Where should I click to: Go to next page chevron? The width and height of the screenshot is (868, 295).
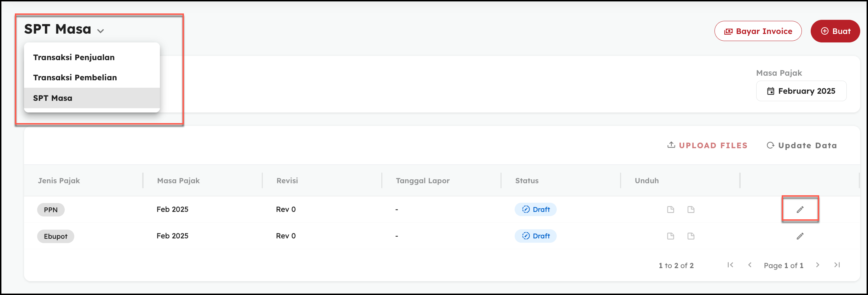coord(817,265)
